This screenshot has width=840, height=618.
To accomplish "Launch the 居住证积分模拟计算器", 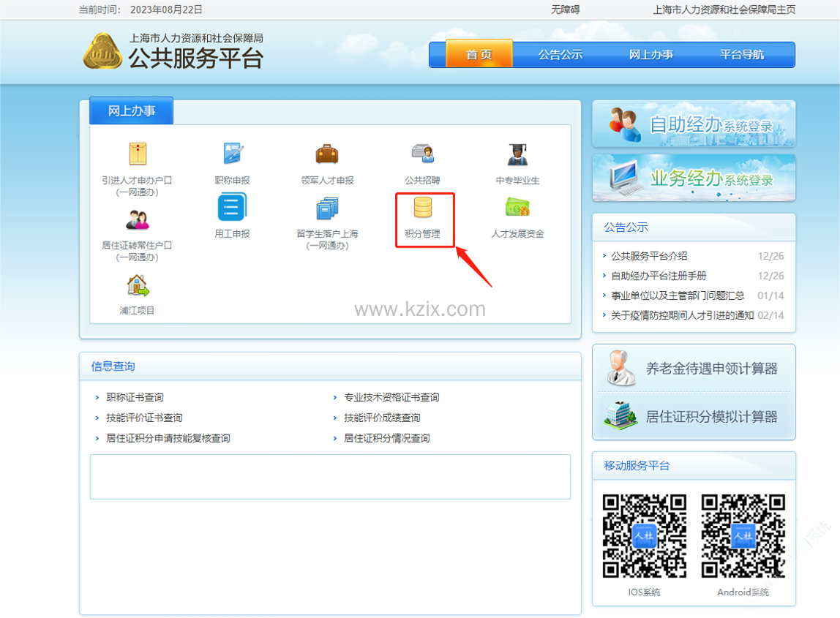I will pos(693,416).
